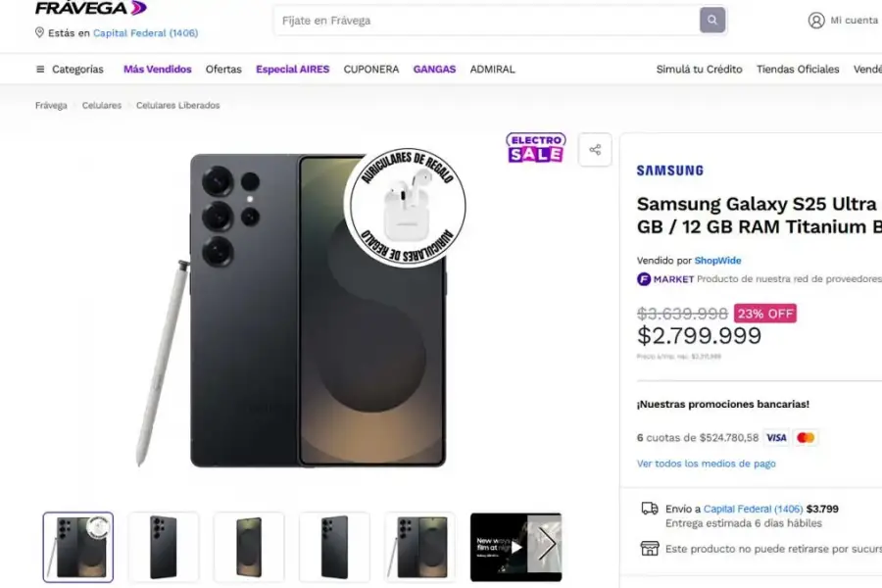Click the search magnifying glass icon
882x588 pixels.
(711, 20)
